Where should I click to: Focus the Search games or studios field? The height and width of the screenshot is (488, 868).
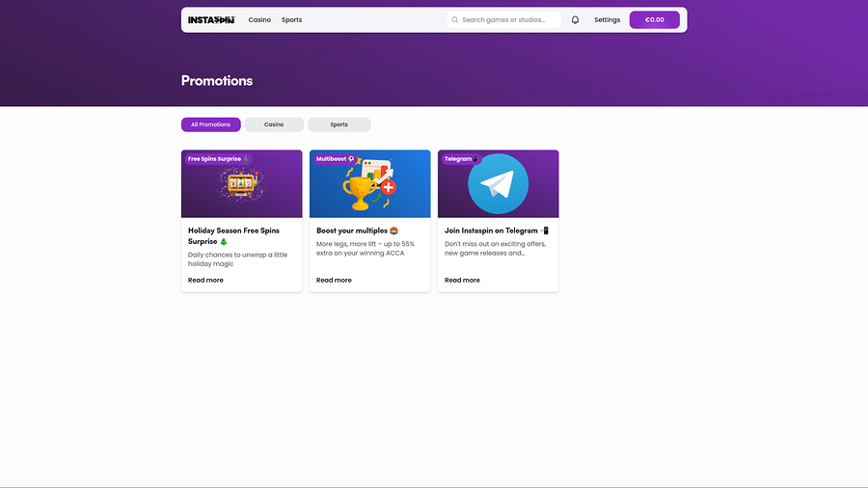(509, 19)
